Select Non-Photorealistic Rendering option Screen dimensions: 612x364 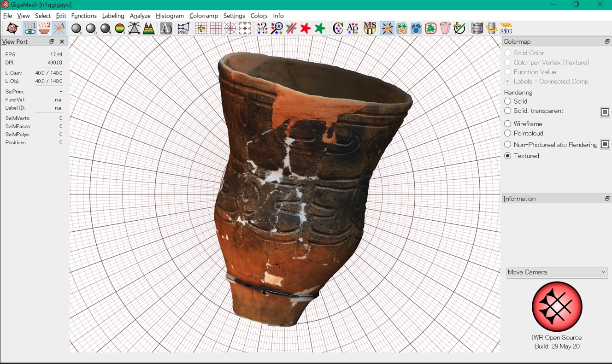508,145
